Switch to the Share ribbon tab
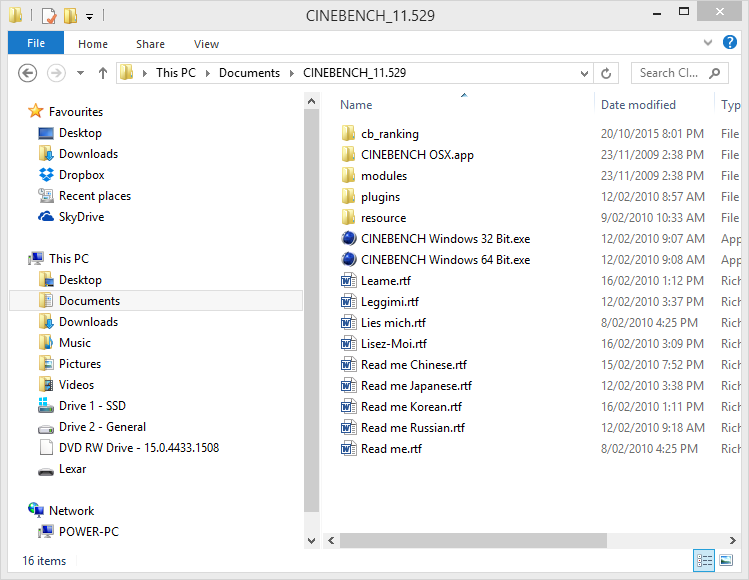This screenshot has width=749, height=580. (150, 44)
